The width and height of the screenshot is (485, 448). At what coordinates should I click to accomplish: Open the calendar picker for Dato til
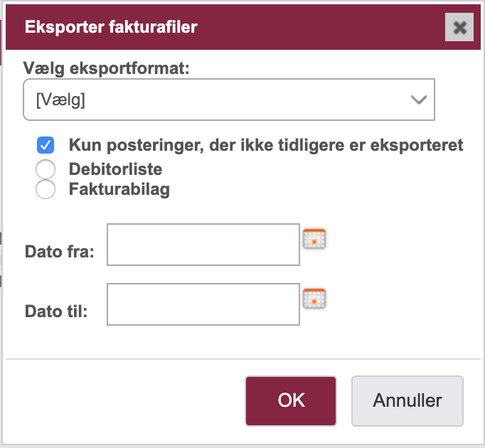point(314,299)
